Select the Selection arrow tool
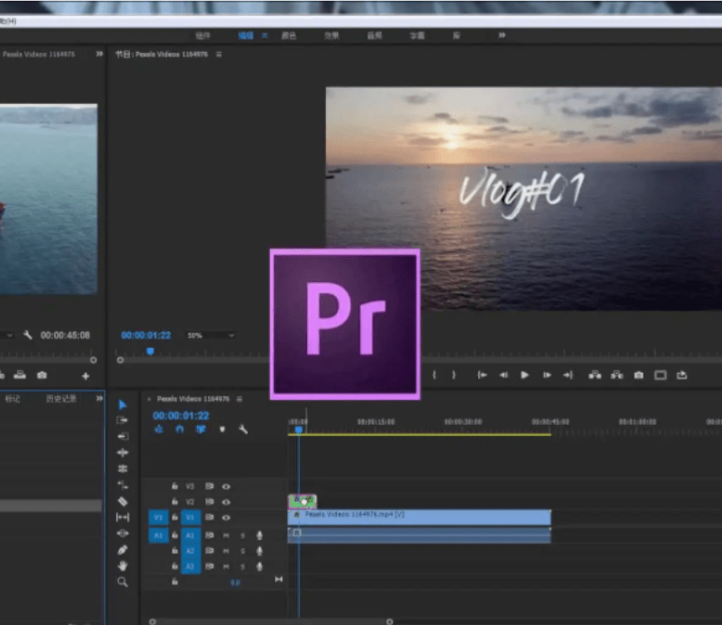 (x=122, y=405)
